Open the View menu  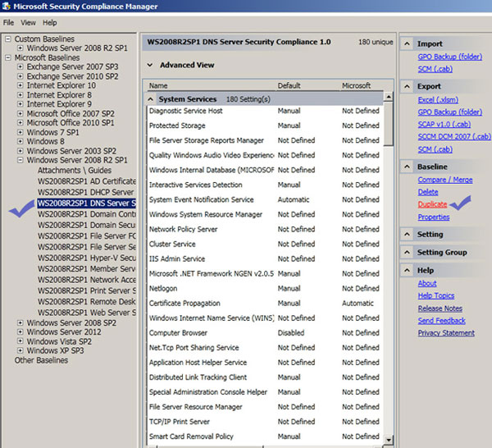tap(28, 23)
